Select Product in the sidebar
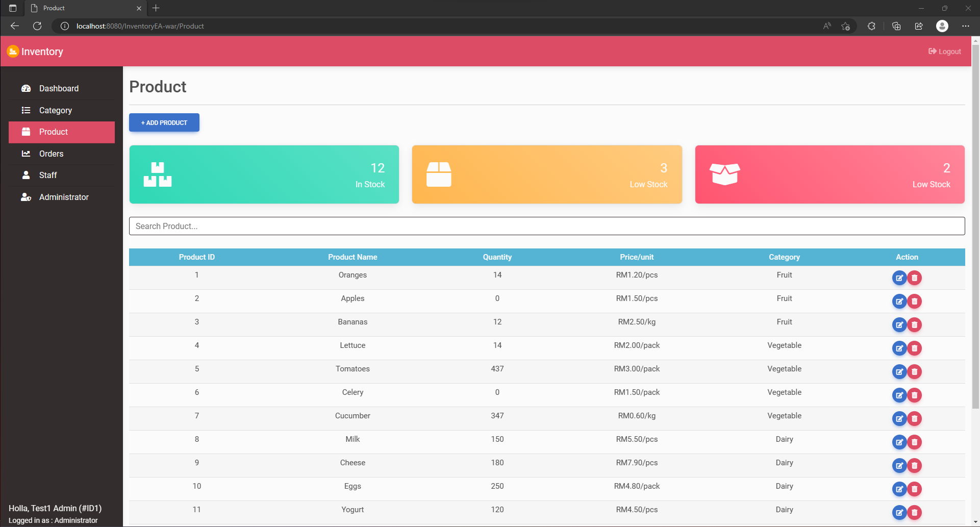Image resolution: width=980 pixels, height=527 pixels. 62,132
